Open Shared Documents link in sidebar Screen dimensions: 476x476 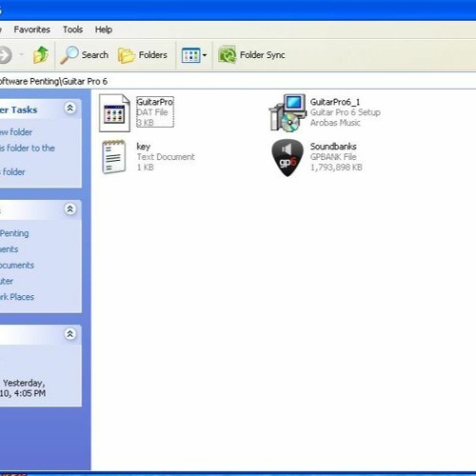pos(17,265)
